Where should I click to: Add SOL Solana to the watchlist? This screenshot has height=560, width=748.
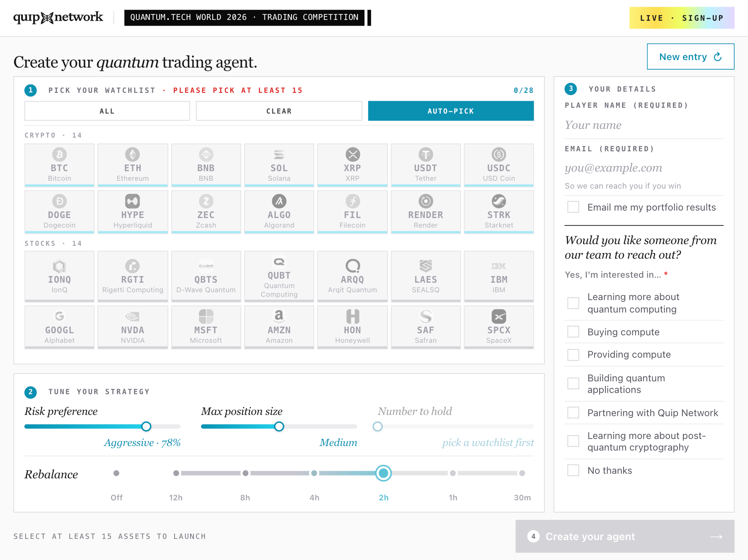point(279,165)
